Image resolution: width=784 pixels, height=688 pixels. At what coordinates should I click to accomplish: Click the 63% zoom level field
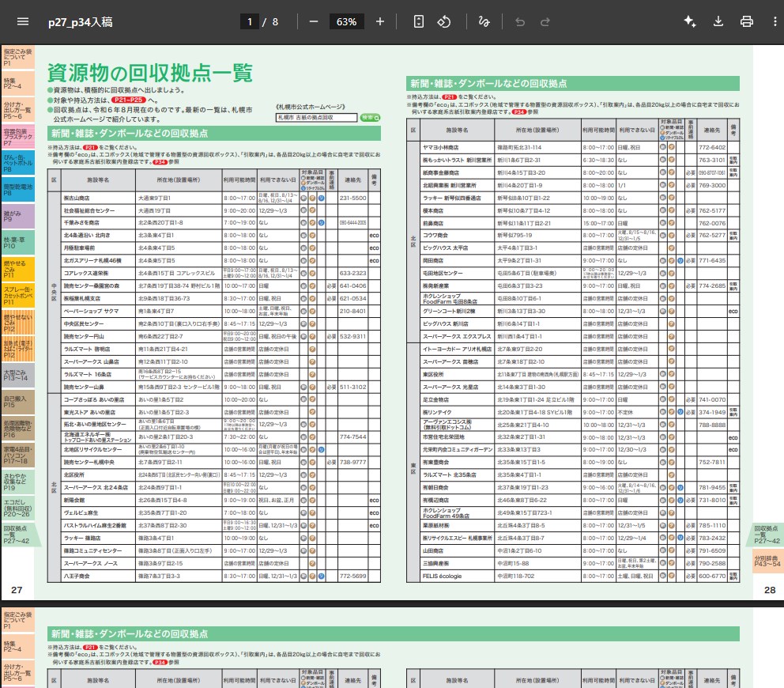click(x=346, y=21)
